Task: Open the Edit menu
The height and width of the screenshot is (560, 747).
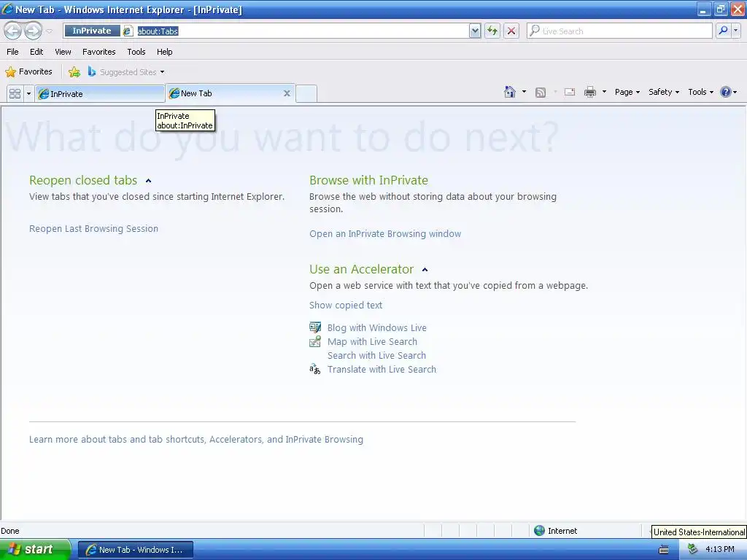Action: pos(36,52)
